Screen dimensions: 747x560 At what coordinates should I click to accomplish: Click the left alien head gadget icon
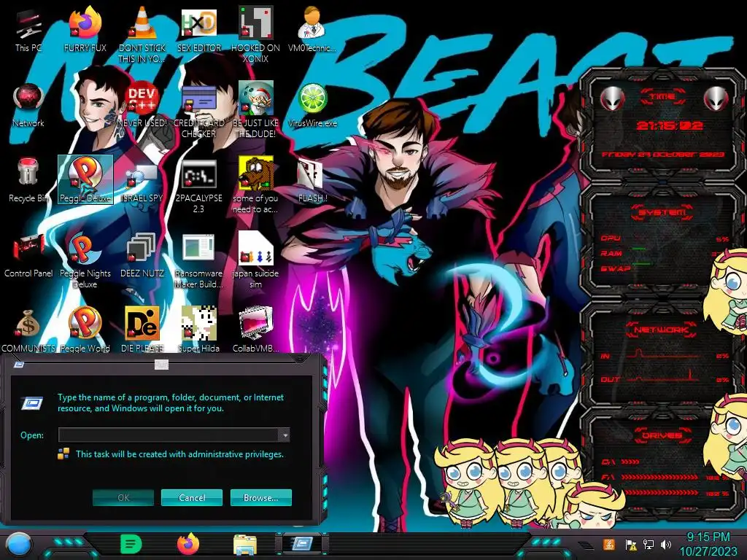(612, 98)
